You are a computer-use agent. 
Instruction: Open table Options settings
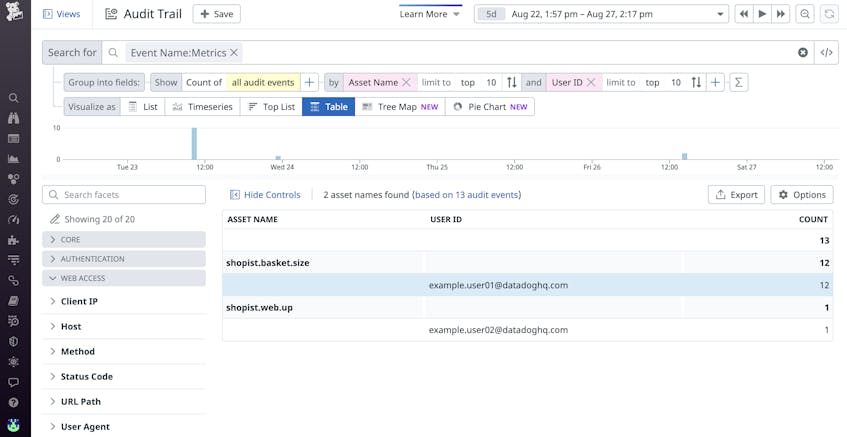click(802, 194)
